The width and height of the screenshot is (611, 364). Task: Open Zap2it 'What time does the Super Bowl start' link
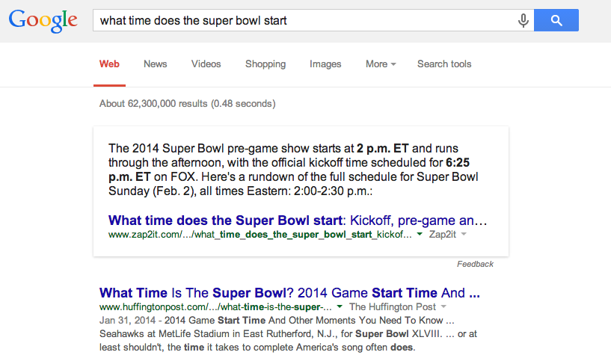pos(298,220)
